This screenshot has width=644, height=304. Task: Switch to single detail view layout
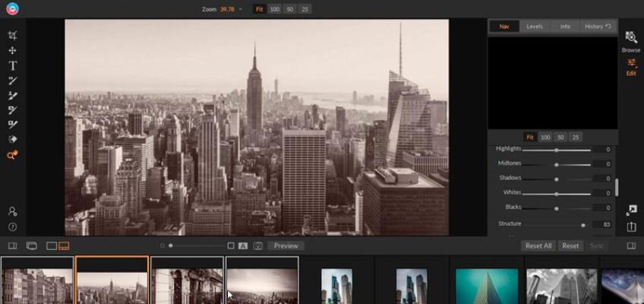point(52,245)
